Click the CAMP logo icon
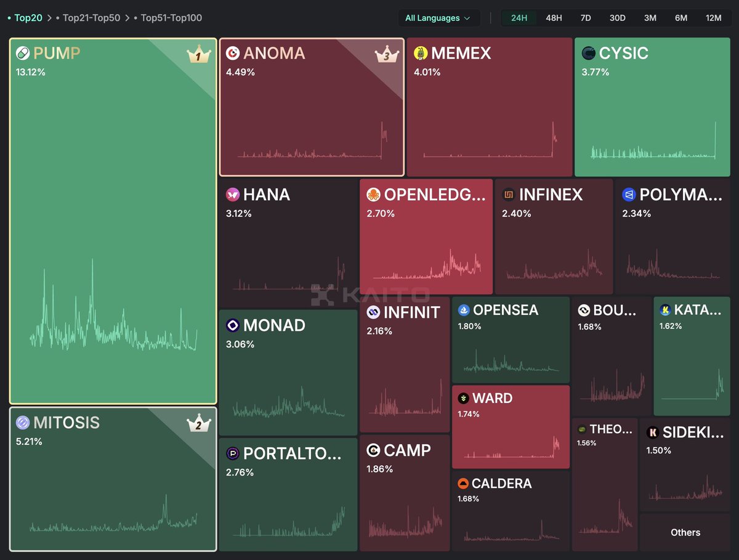The width and height of the screenshot is (739, 560). point(373,450)
